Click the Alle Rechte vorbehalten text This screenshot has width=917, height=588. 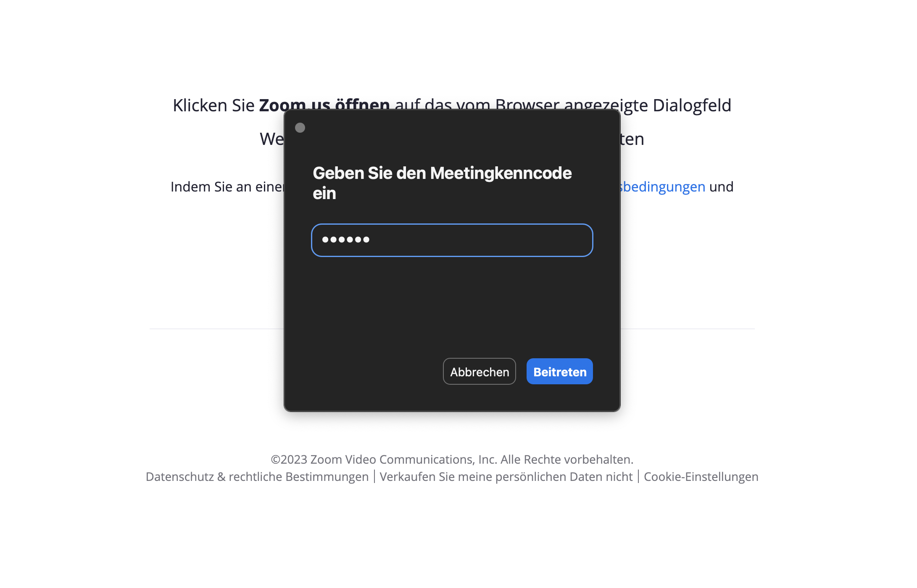[x=567, y=459]
